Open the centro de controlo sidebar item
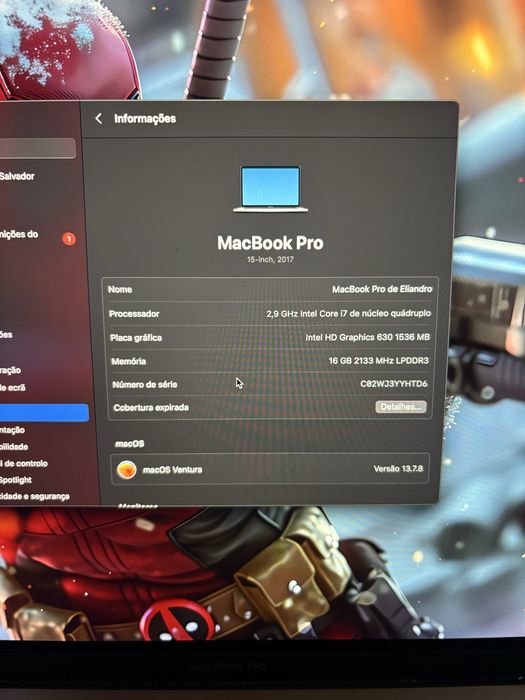525x700 pixels. (x=24, y=463)
